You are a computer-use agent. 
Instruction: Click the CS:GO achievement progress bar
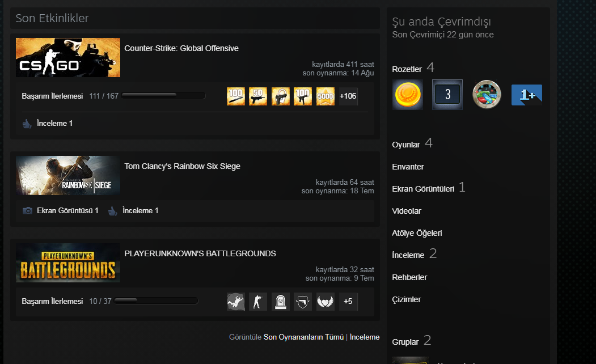click(x=163, y=95)
